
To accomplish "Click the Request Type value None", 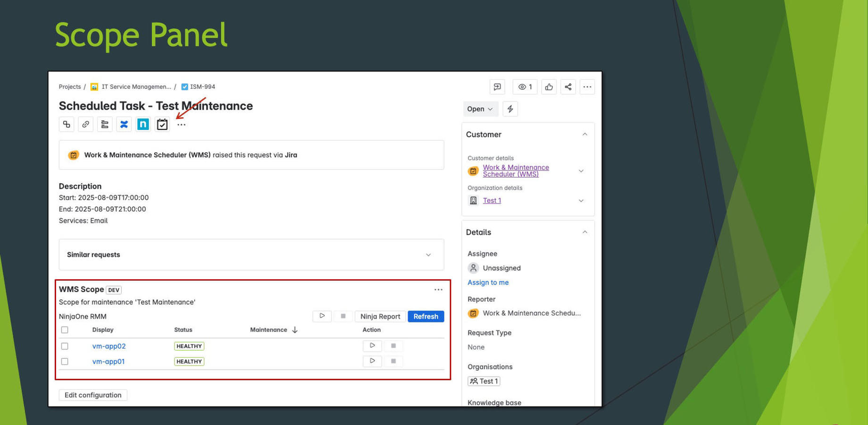I will click(476, 347).
